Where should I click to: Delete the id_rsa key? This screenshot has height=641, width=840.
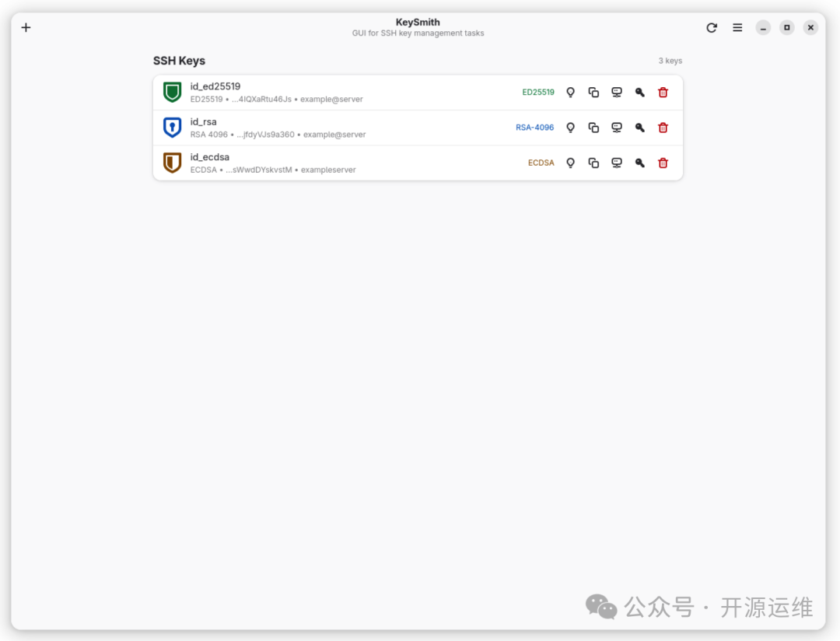[663, 128]
